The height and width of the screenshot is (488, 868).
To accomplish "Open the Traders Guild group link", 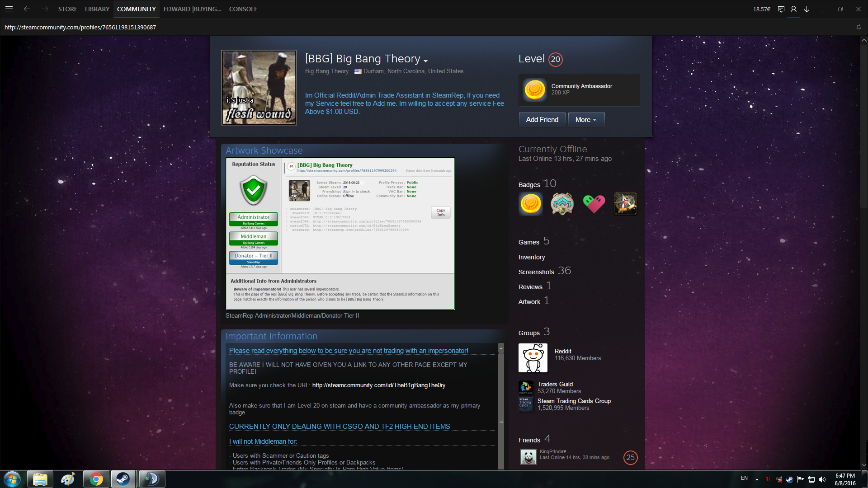I will click(x=555, y=384).
